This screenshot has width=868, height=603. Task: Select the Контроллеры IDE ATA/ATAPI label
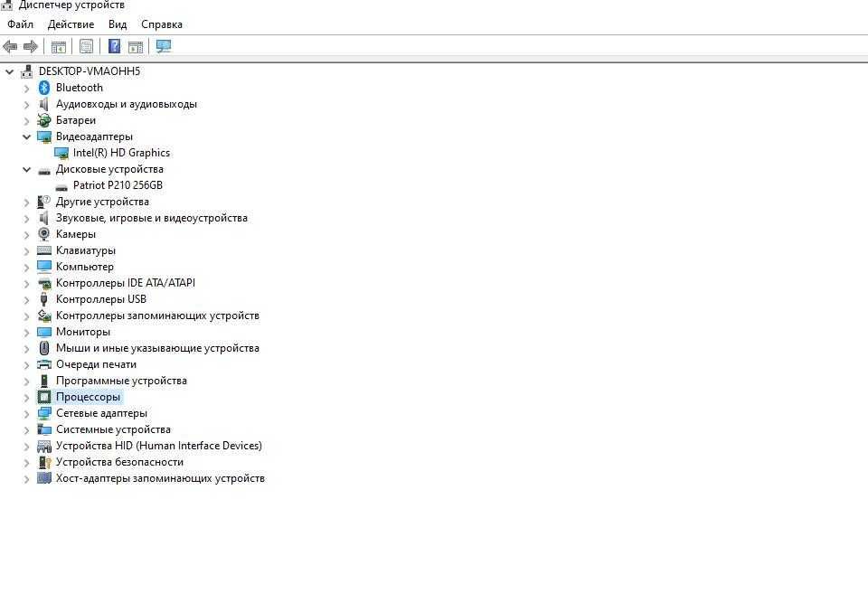point(126,283)
